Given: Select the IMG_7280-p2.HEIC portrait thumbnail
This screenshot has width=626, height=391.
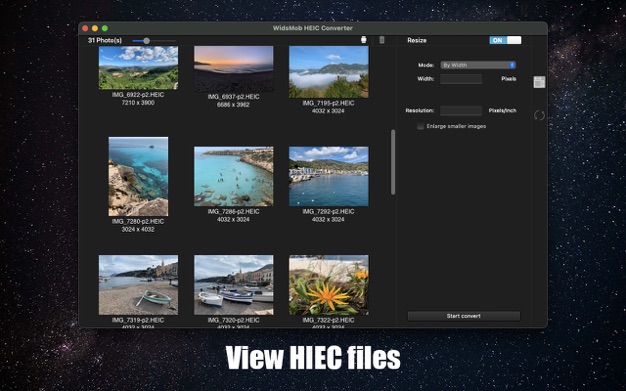Looking at the screenshot, I should point(138,177).
